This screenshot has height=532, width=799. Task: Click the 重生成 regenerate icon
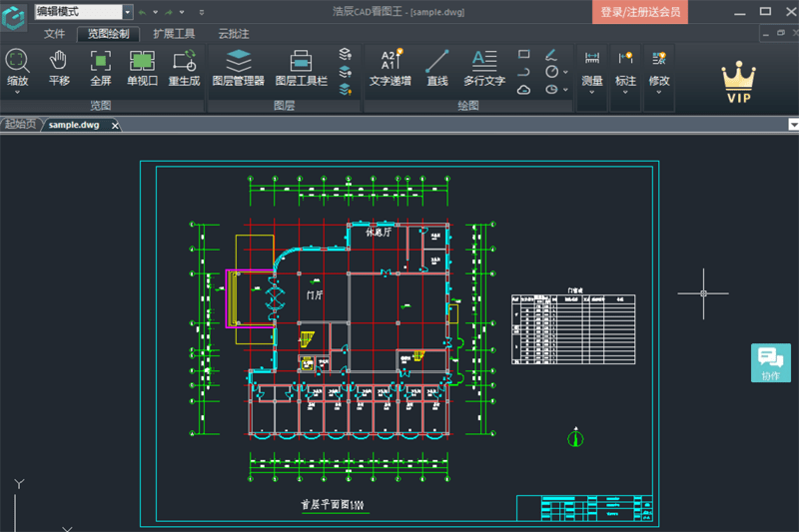click(184, 67)
